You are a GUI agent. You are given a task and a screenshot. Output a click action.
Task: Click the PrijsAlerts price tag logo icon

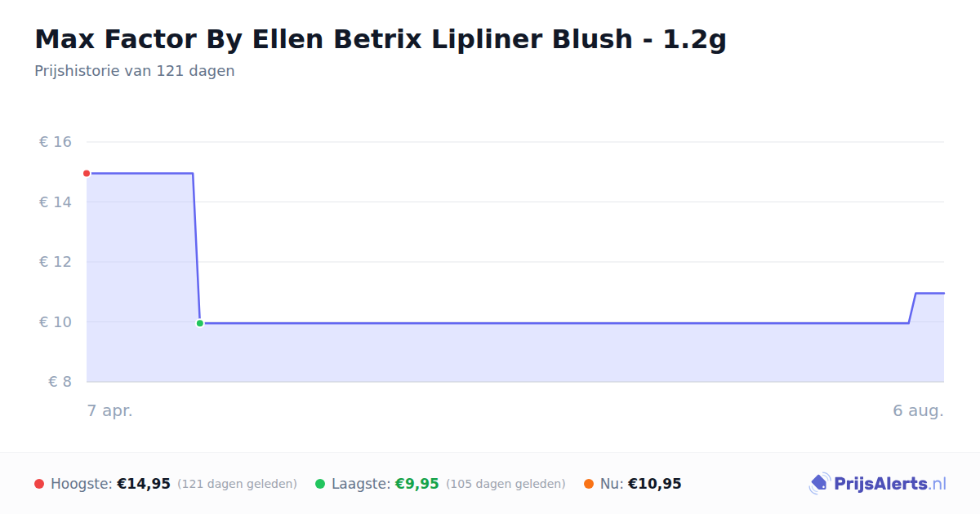[819, 484]
